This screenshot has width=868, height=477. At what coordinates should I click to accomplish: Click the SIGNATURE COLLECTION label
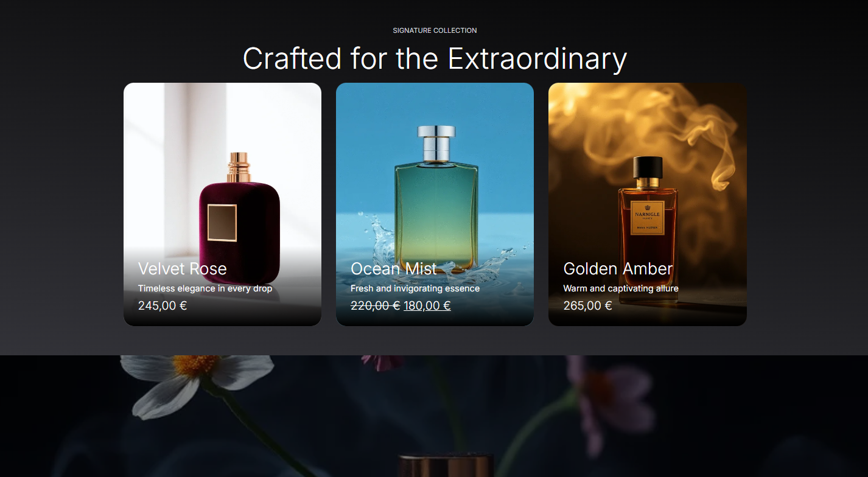coord(435,30)
